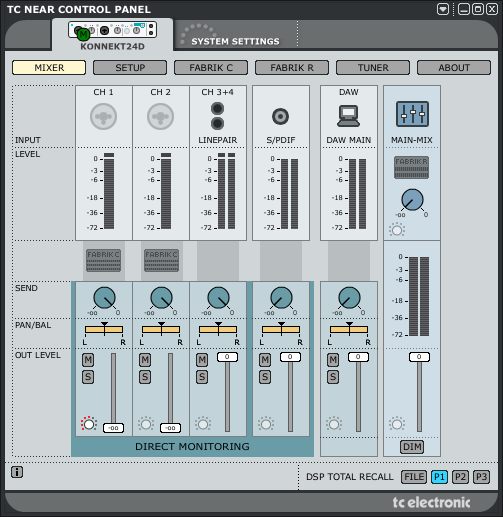The width and height of the screenshot is (503, 517).
Task: Click the indicator ring at bottom of CH 3+4
Action: click(x=203, y=424)
